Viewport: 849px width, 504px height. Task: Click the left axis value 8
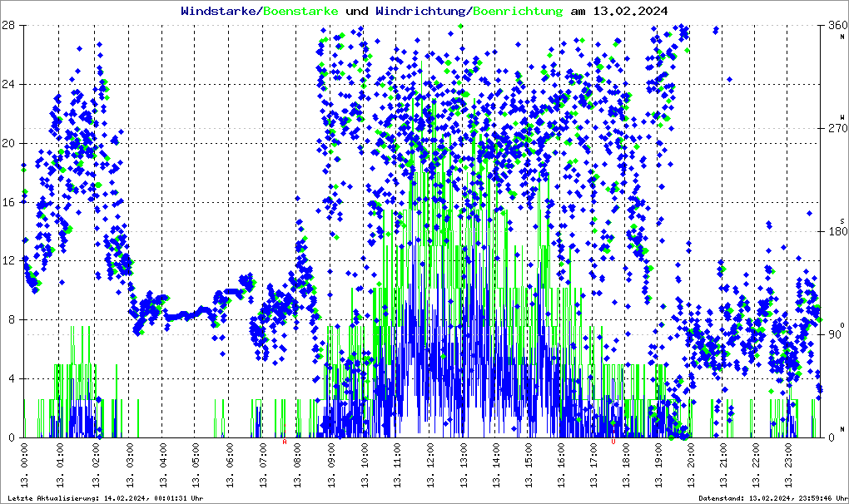10,320
